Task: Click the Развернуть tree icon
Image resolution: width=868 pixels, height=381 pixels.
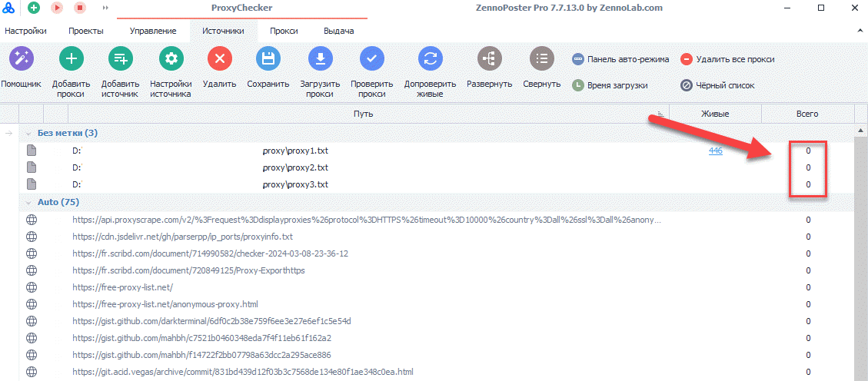Action: [490, 58]
